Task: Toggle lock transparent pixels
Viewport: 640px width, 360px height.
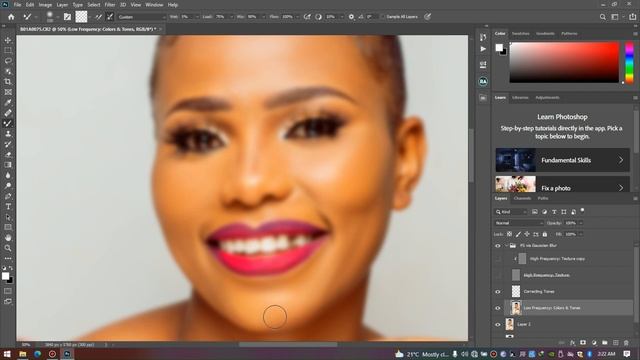Action: tap(509, 234)
